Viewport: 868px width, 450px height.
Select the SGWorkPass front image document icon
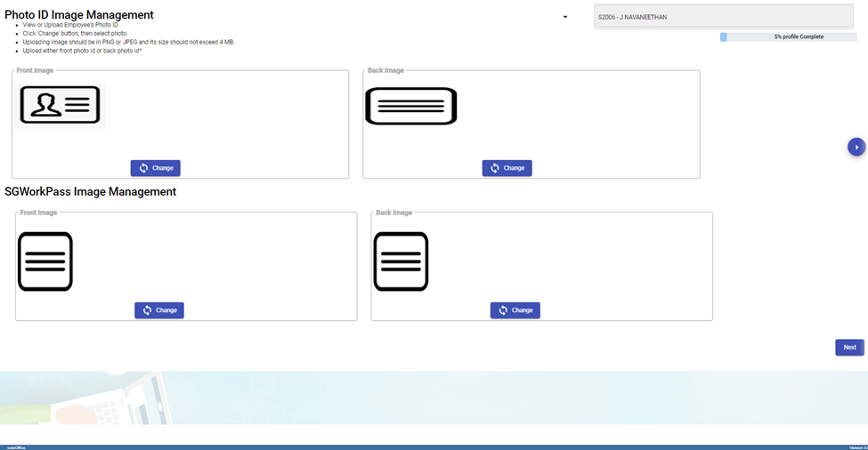click(45, 261)
